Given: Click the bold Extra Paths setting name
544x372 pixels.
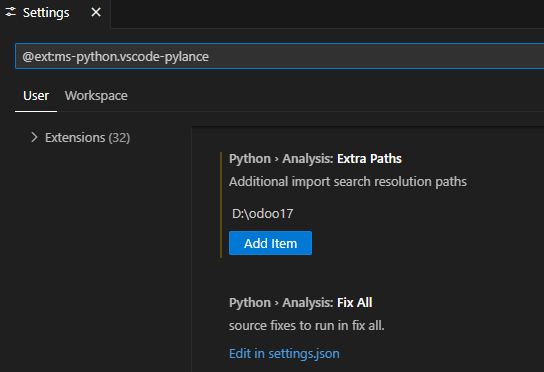Looking at the screenshot, I should click(x=369, y=159).
